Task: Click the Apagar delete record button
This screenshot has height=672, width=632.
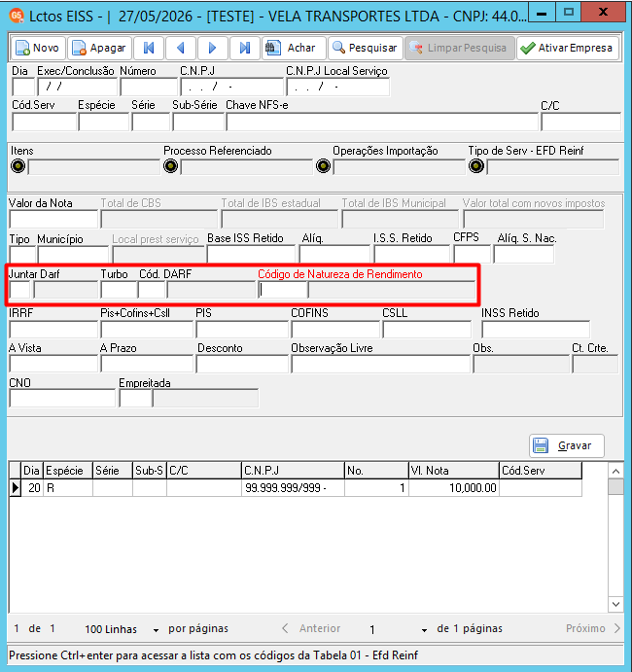Action: (99, 48)
